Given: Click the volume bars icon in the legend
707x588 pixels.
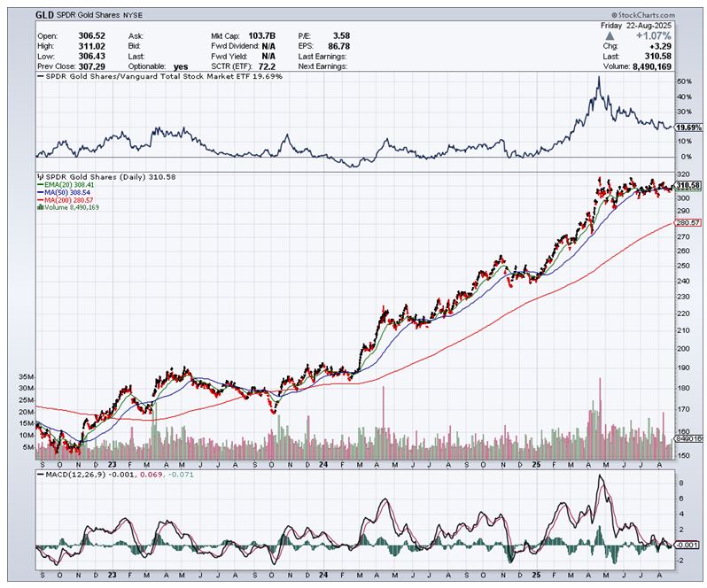Looking at the screenshot, I should pyautogui.click(x=41, y=207).
